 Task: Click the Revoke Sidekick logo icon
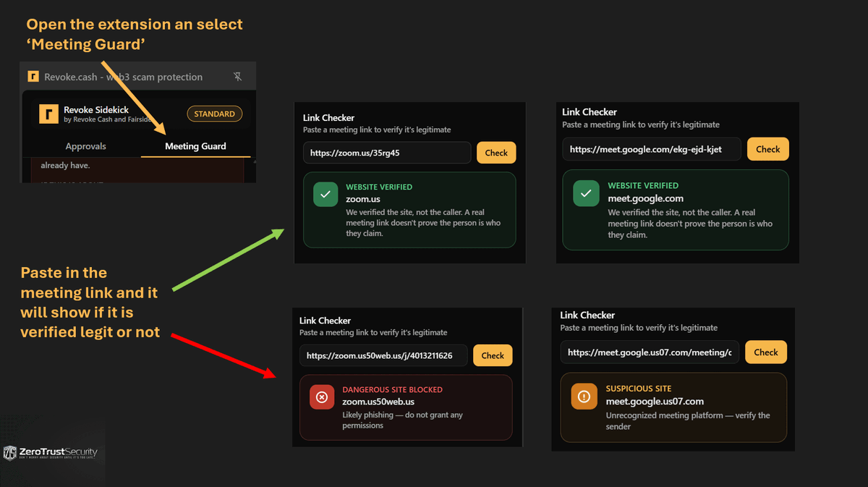click(x=48, y=114)
